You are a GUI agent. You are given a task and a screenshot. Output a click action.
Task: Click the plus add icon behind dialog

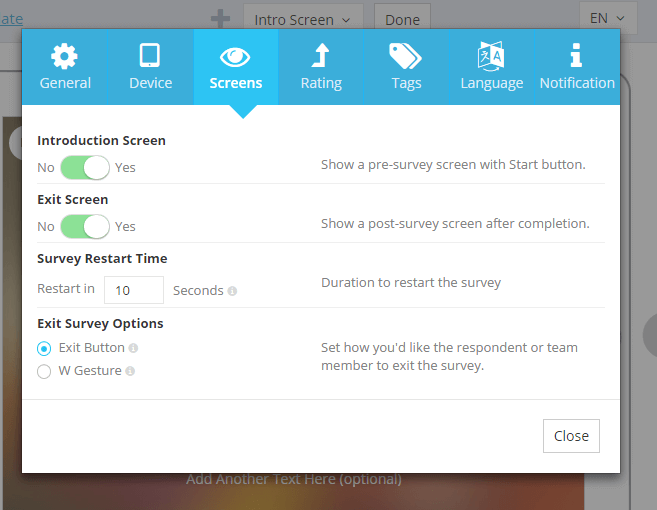(x=220, y=19)
